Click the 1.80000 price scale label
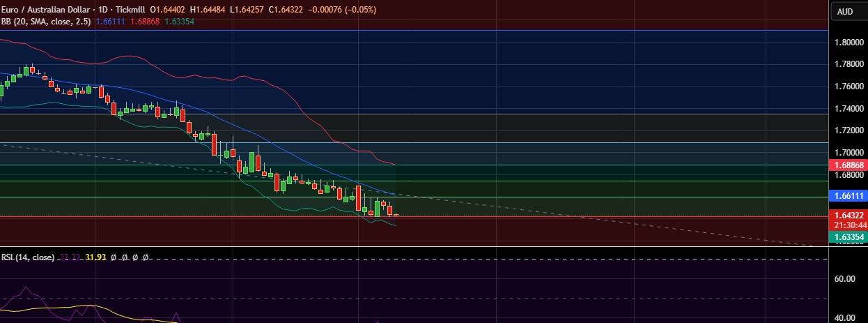868x323 pixels. coord(848,42)
